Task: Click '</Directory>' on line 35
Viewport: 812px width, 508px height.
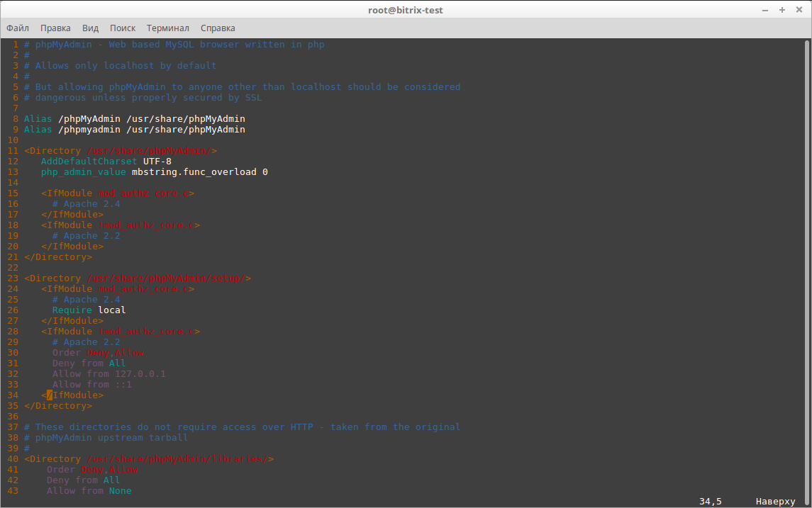Action: (x=58, y=405)
